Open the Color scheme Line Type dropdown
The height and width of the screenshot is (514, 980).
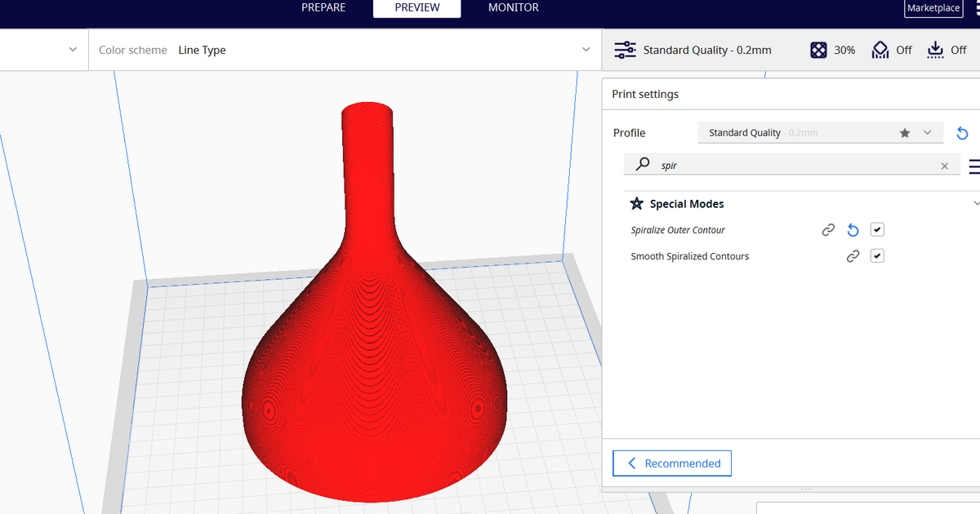(586, 50)
